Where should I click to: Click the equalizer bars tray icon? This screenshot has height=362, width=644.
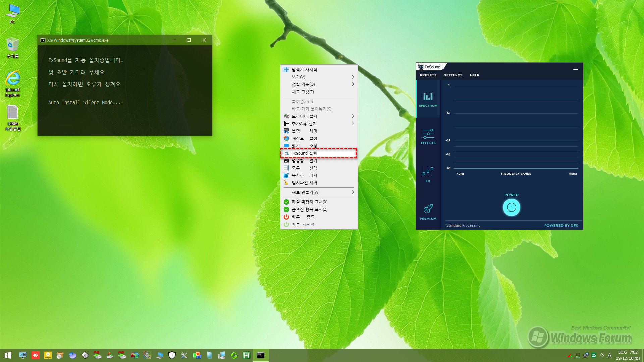click(x=578, y=355)
